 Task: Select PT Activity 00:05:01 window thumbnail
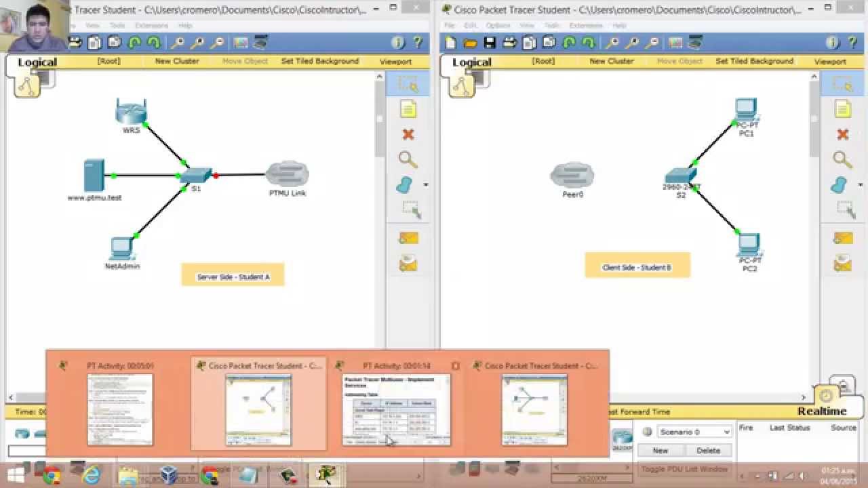[x=120, y=409]
